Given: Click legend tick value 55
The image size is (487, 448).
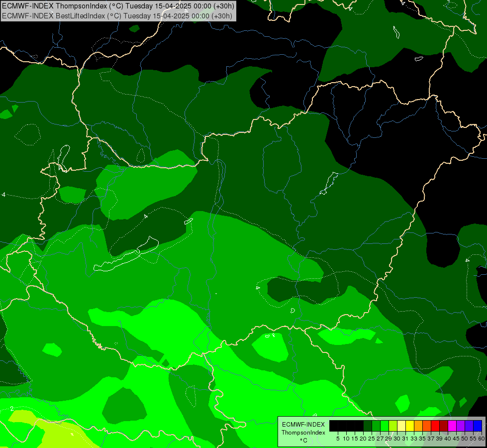Looking at the screenshot, I should click(x=473, y=439).
